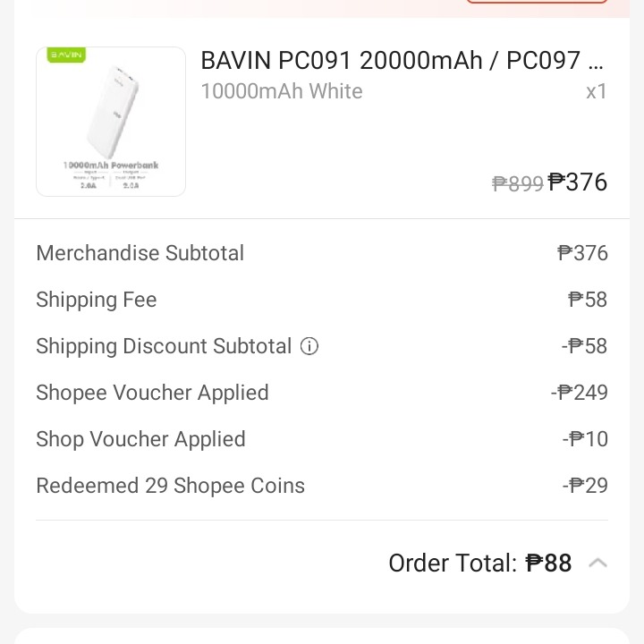Tap the discounted price ₱376
Screen dimensions: 644x644
(x=578, y=182)
